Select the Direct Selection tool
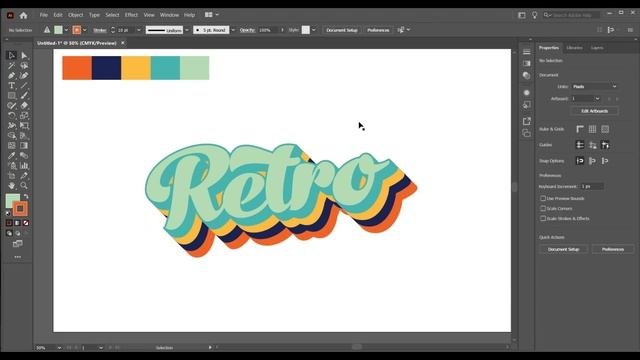Image resolution: width=640 pixels, height=360 pixels. click(x=24, y=55)
